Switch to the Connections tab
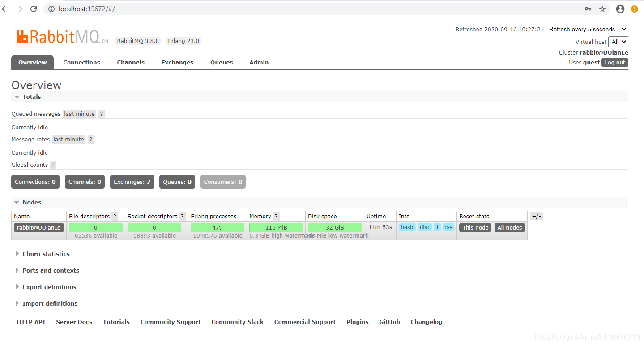The image size is (644, 345). pos(81,62)
